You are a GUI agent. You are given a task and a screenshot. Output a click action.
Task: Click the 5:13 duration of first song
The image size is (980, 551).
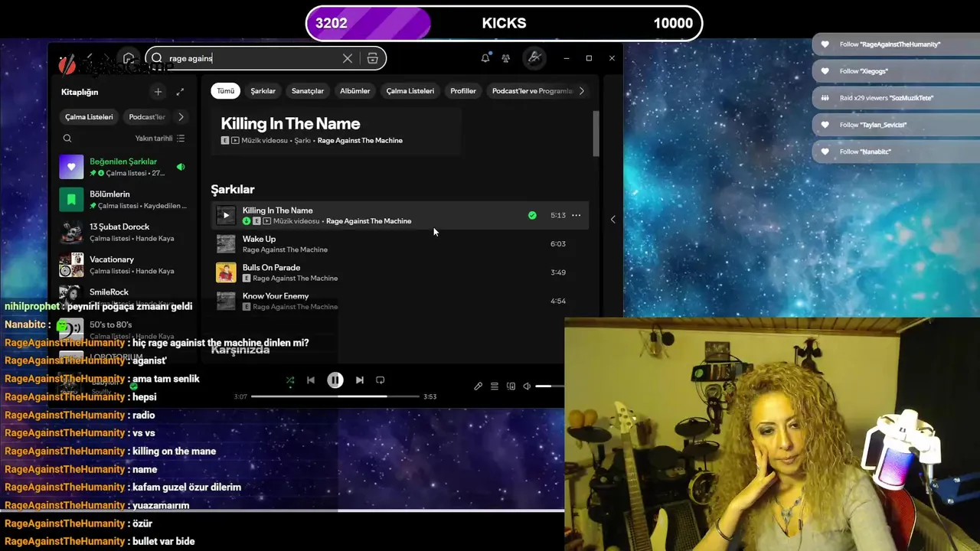click(x=558, y=216)
